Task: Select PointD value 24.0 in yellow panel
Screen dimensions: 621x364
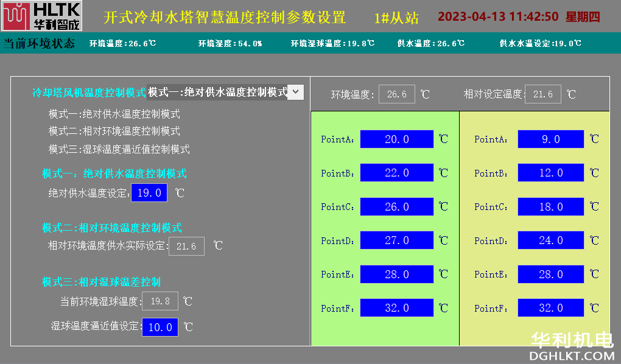Action: (550, 240)
